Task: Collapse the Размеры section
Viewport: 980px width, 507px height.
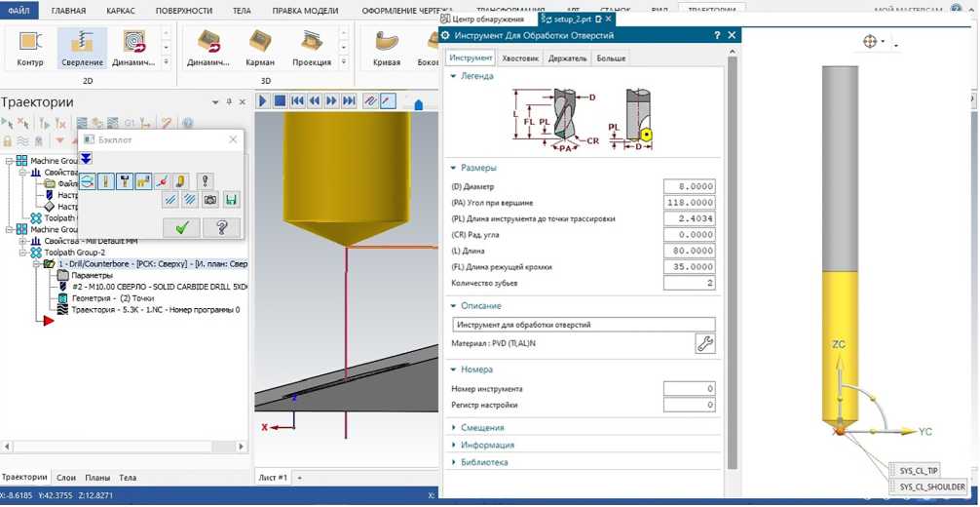Action: pos(478,168)
